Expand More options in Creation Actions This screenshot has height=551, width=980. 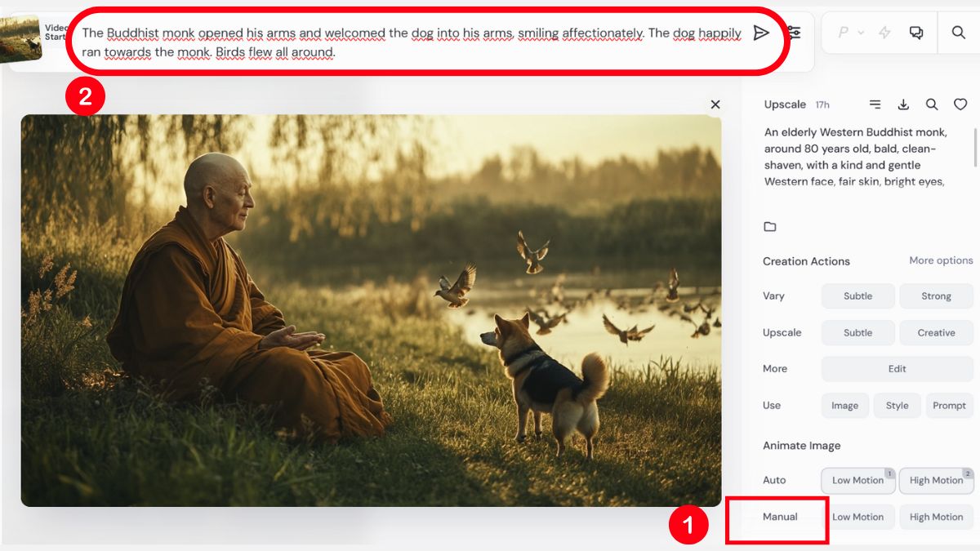(x=940, y=260)
